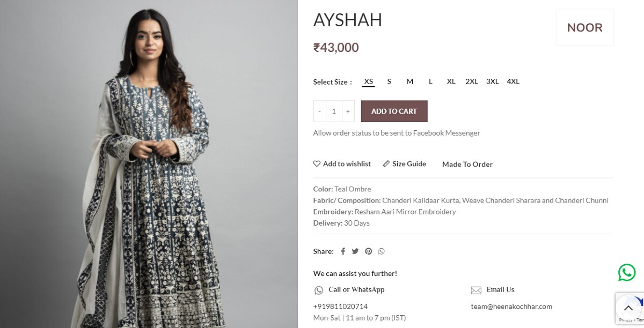Select size XS
This screenshot has height=328, width=644.
pyautogui.click(x=369, y=81)
